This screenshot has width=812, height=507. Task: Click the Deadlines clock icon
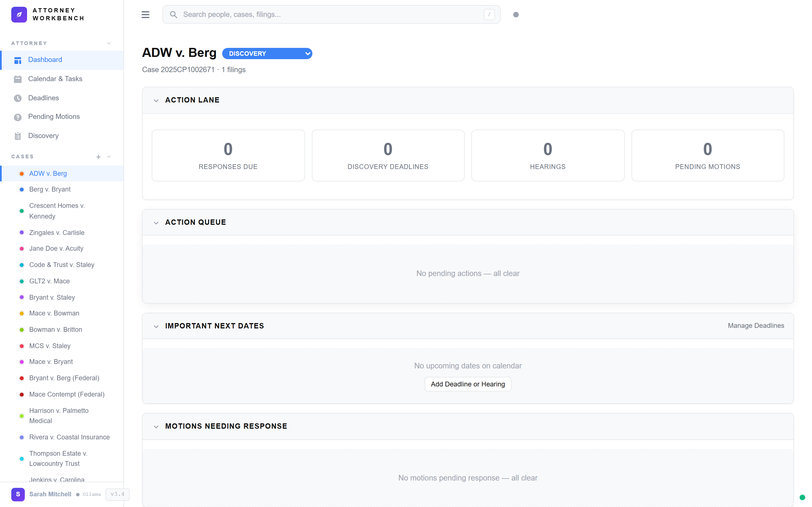17,98
